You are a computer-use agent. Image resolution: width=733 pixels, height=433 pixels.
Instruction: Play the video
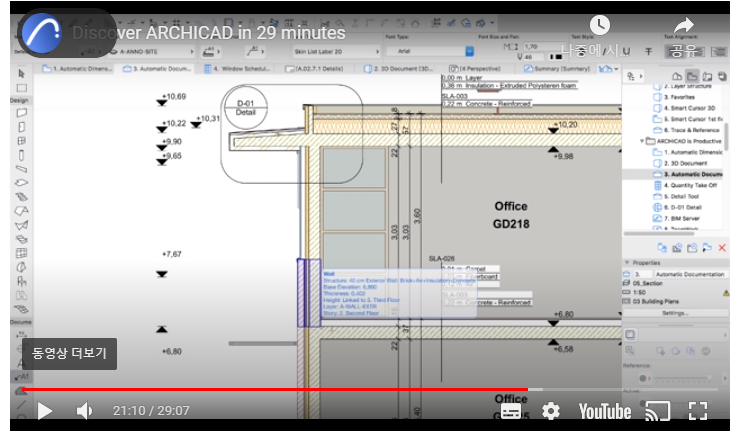[45, 411]
